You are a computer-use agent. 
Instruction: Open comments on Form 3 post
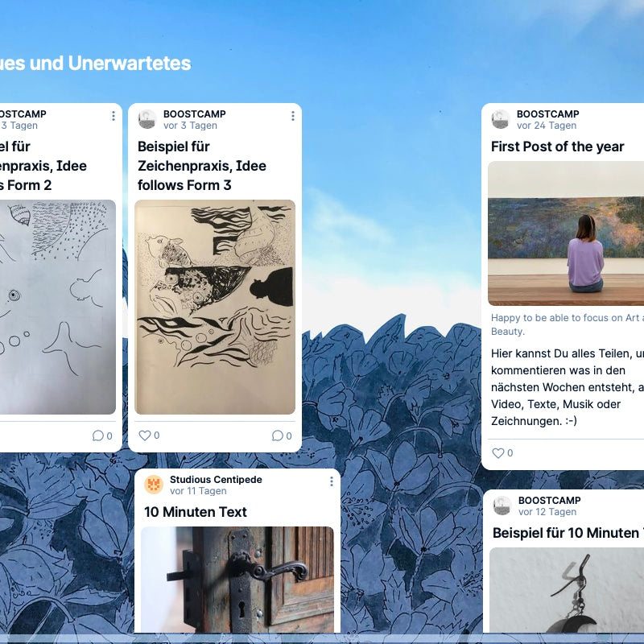(x=278, y=436)
